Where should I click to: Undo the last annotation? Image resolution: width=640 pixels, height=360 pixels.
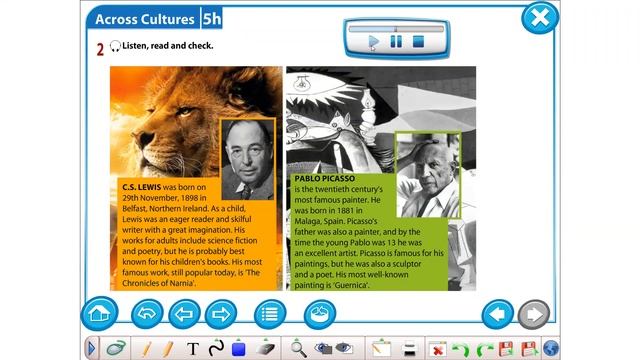tap(461, 349)
